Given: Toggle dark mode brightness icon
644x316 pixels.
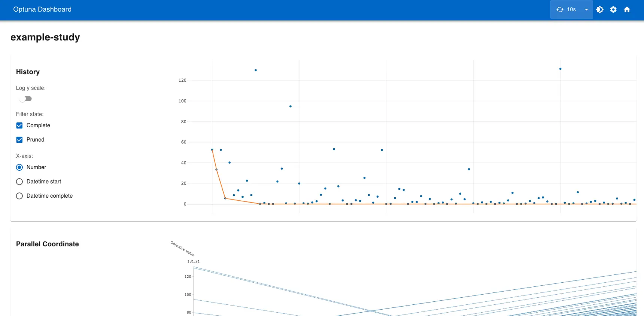Looking at the screenshot, I should pyautogui.click(x=600, y=10).
